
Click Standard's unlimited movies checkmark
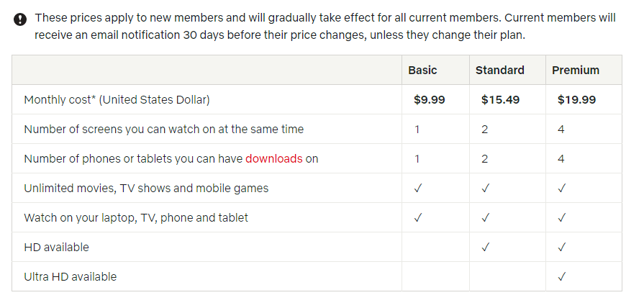(485, 188)
